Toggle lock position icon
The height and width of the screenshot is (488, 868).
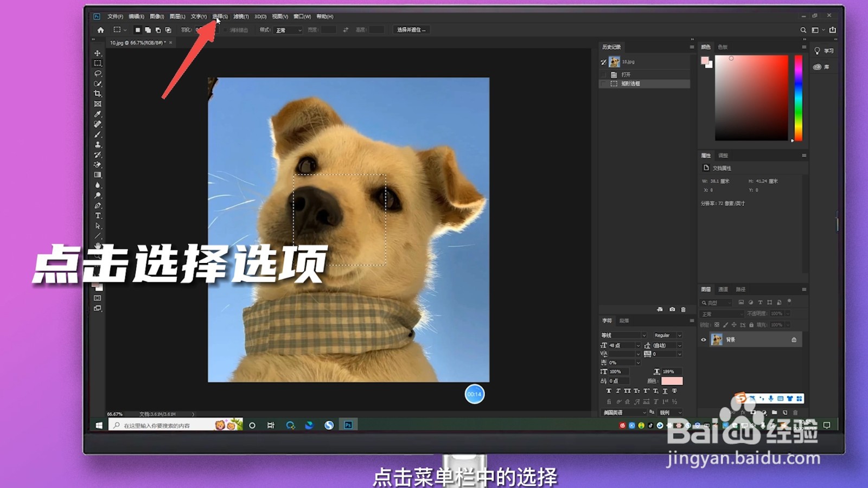[734, 325]
